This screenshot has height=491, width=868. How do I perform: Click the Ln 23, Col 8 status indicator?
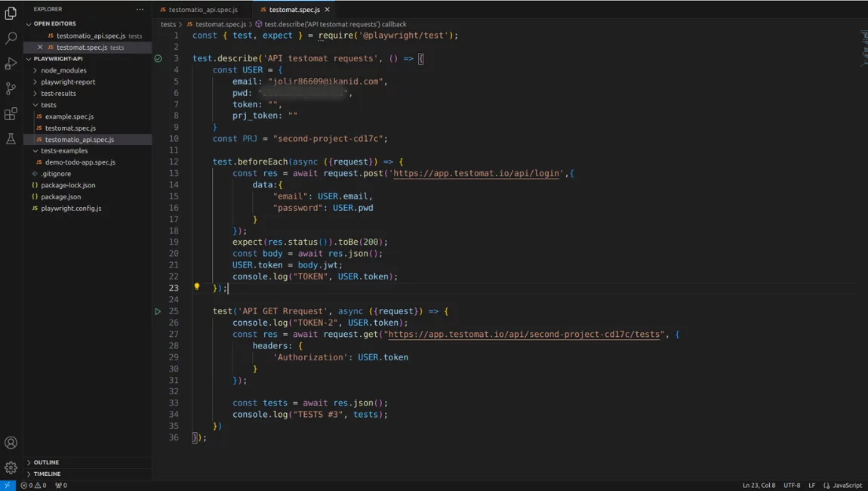point(759,486)
